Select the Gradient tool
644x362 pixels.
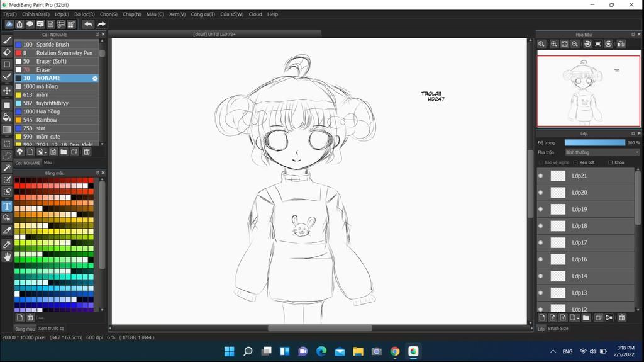point(7,130)
